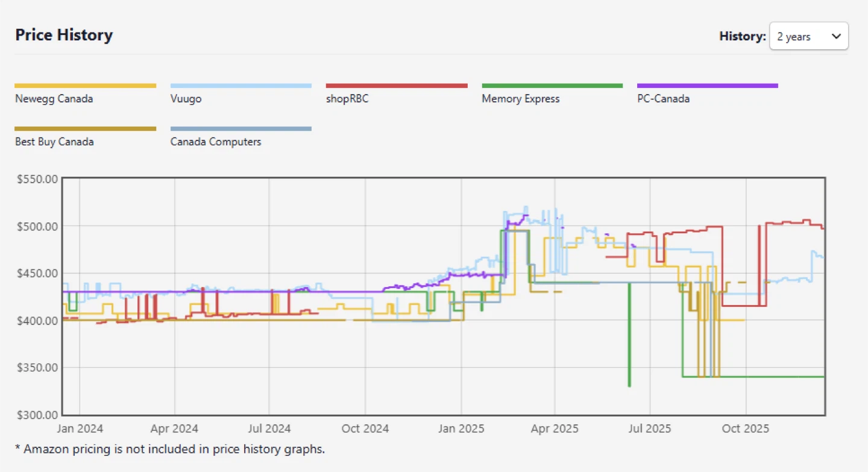Click the $500.00 y-axis label
The width and height of the screenshot is (868, 472).
(38, 226)
